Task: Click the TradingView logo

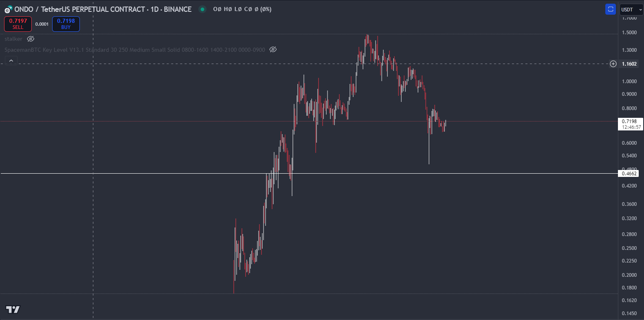Action: pos(13,309)
